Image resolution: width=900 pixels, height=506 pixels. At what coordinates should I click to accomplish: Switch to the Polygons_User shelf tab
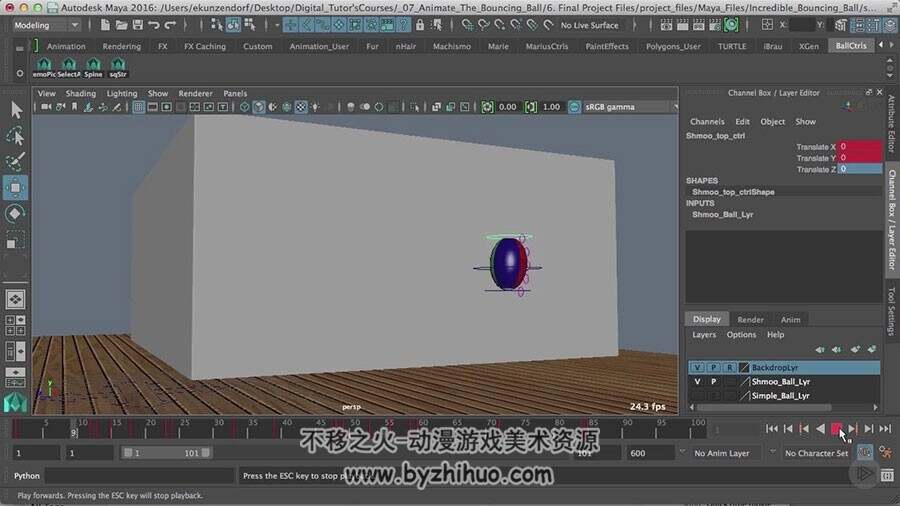pos(673,46)
